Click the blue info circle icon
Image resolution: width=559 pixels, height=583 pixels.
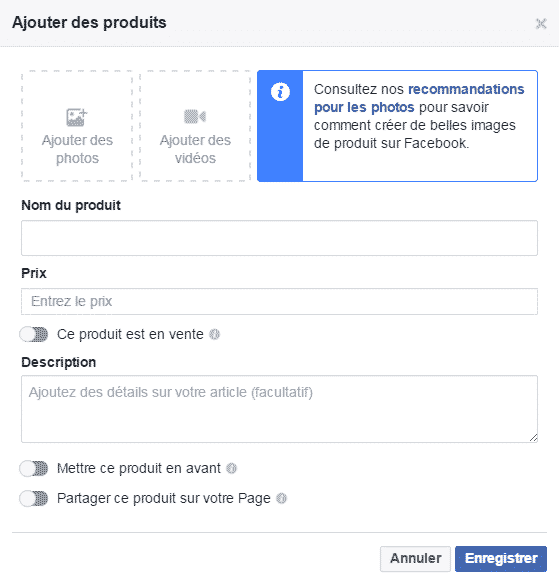click(280, 91)
